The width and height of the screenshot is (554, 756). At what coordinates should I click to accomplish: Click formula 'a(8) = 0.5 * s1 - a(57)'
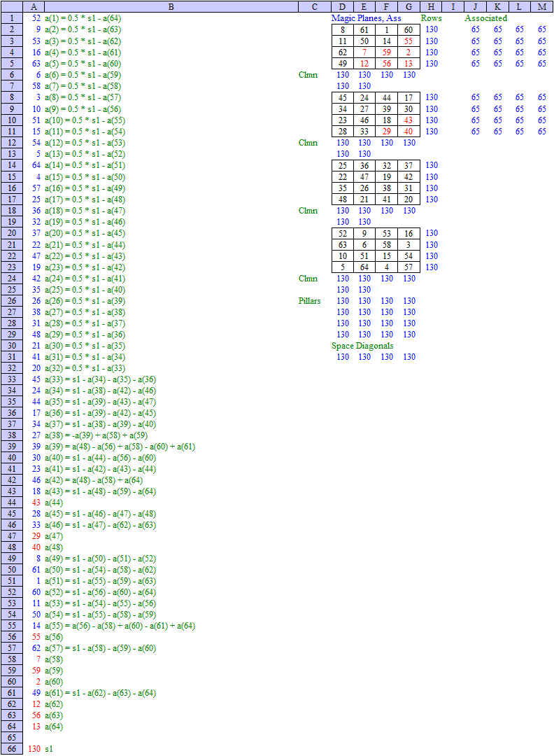(83, 97)
